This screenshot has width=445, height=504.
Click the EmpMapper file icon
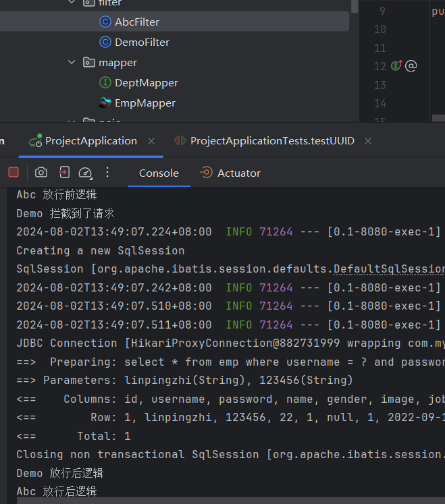coord(105,103)
